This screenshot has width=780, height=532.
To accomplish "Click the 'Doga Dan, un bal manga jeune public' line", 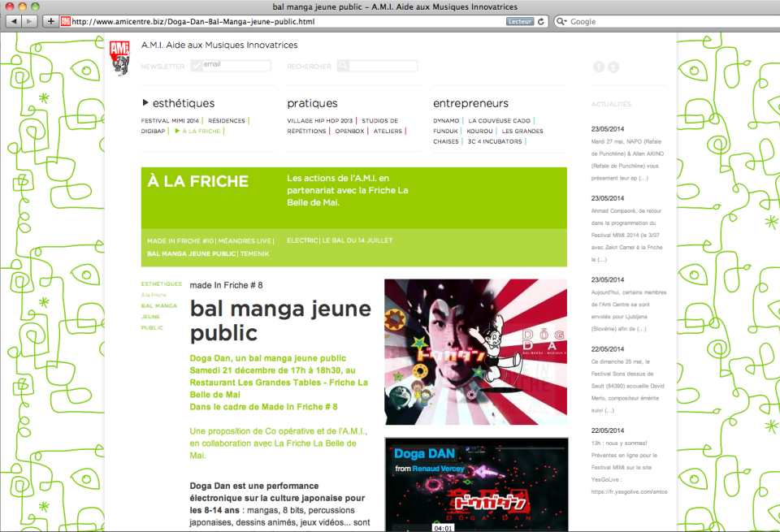I will tap(267, 358).
